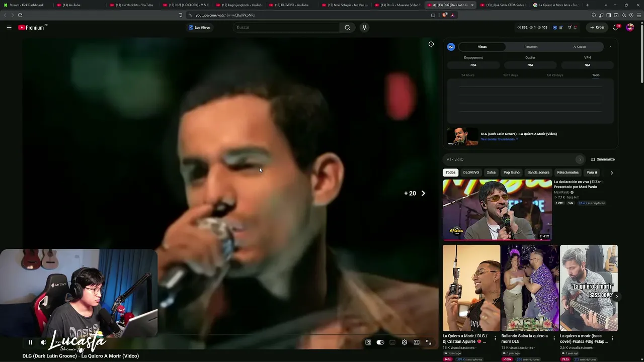Enter full screen video mode

tap(429, 342)
